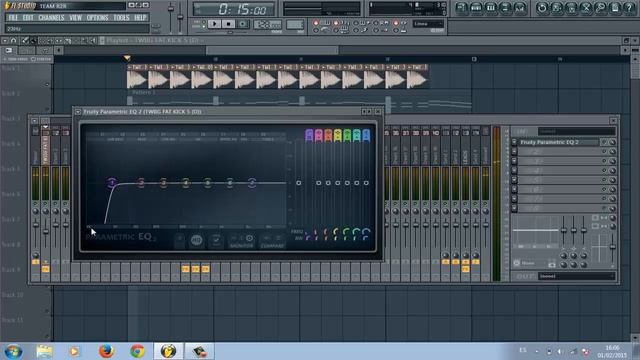Click the yellow band type icon in the EQ
640x360 pixels.
coord(338,135)
